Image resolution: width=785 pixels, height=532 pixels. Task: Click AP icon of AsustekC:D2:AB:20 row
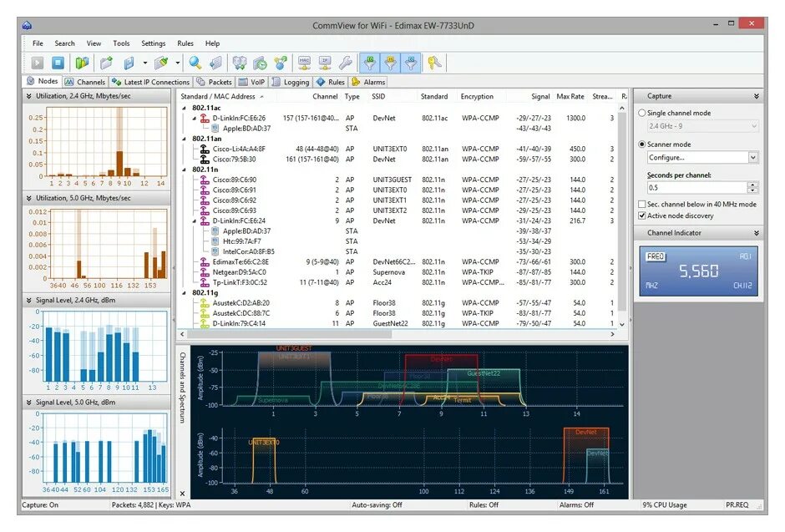[x=205, y=303]
